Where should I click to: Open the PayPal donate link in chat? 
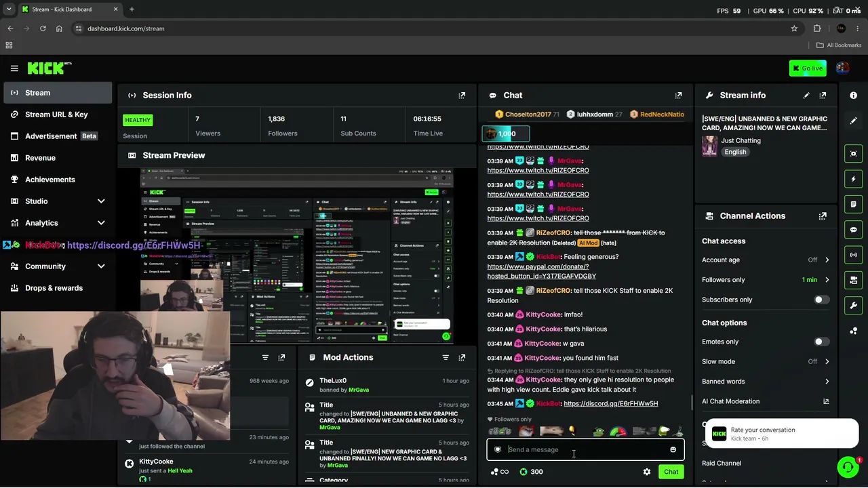541,271
